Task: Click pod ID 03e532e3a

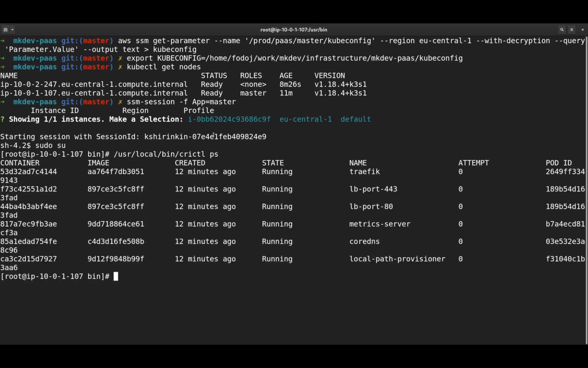Action: pos(565,241)
